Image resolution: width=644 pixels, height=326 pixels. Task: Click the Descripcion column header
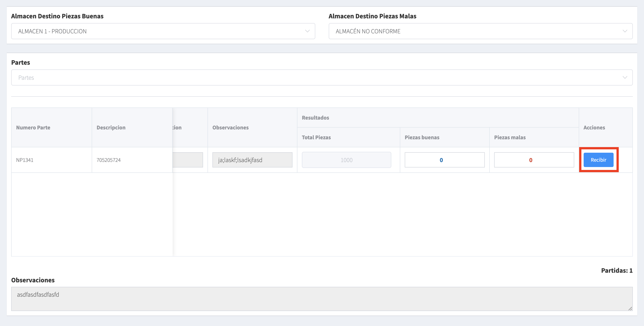pyautogui.click(x=111, y=127)
